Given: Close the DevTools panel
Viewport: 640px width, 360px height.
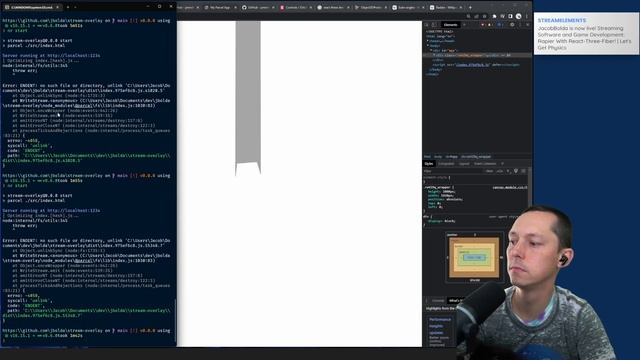Looking at the screenshot, I should [527, 25].
